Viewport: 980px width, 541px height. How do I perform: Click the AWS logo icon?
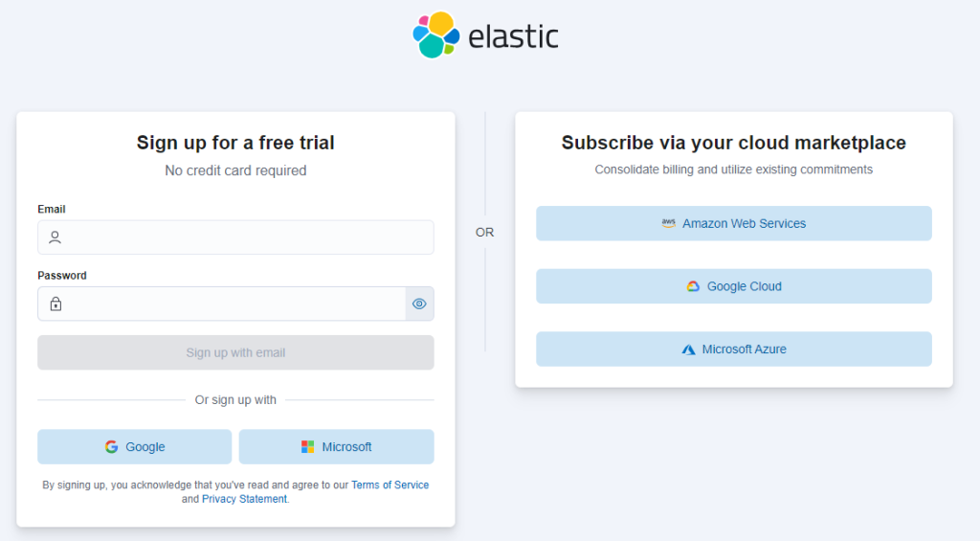pyautogui.click(x=668, y=223)
